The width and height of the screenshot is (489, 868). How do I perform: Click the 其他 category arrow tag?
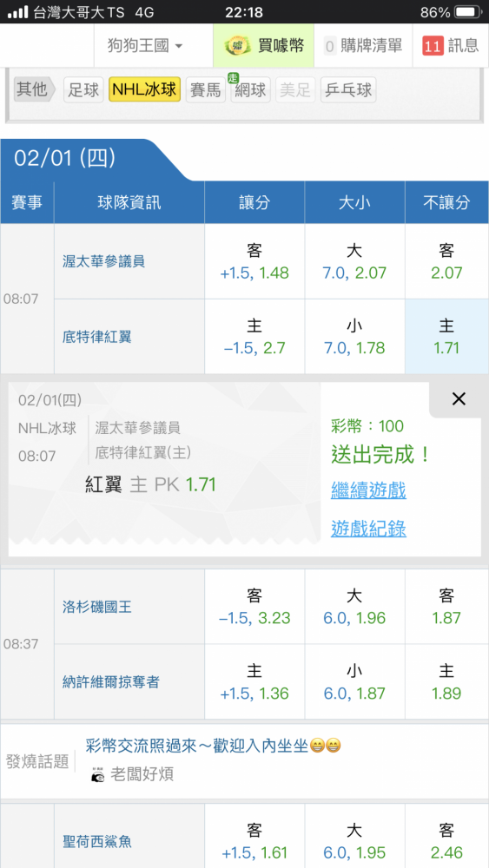(35, 89)
